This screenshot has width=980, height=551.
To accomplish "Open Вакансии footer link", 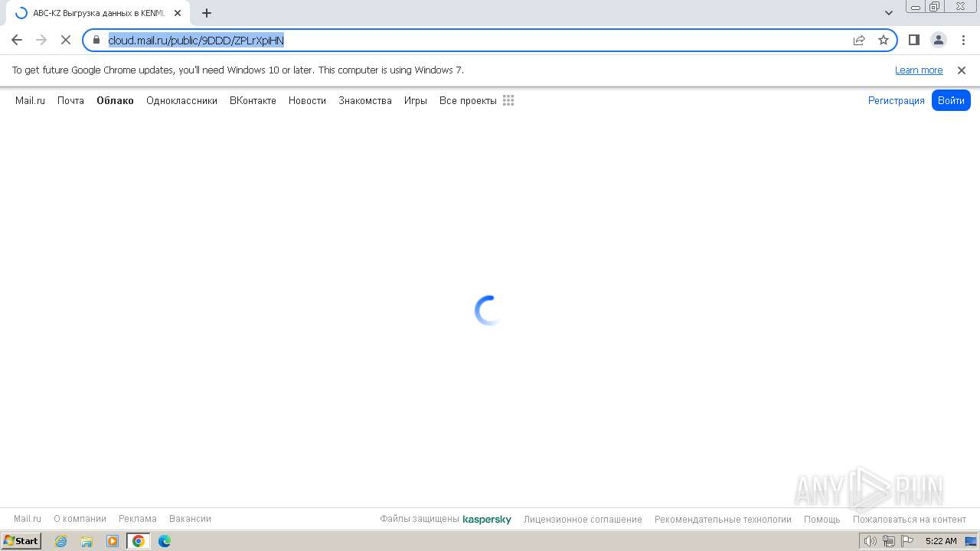I will pyautogui.click(x=190, y=519).
